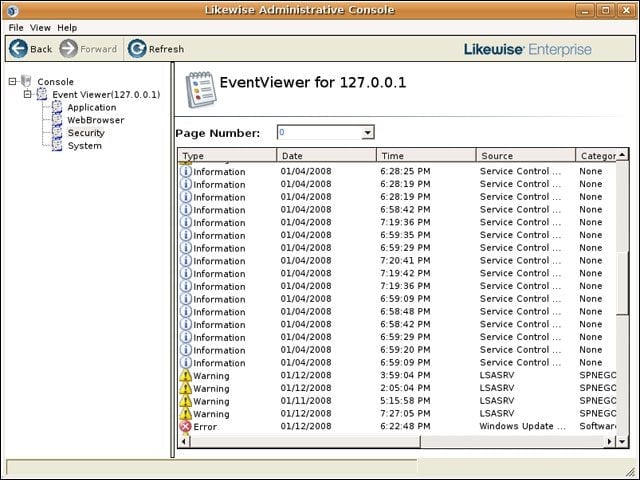The height and width of the screenshot is (480, 640).
Task: Click the 'Likewise Enterprise' logo
Action: tap(527, 49)
